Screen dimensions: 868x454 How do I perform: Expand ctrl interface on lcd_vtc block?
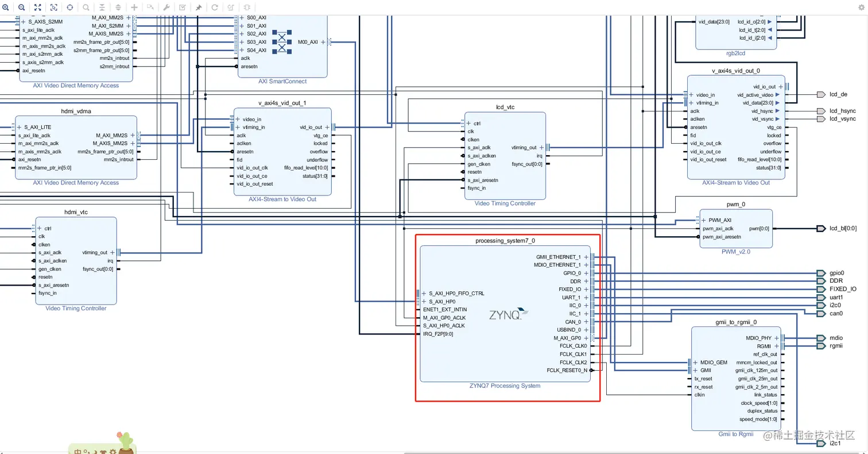(470, 124)
